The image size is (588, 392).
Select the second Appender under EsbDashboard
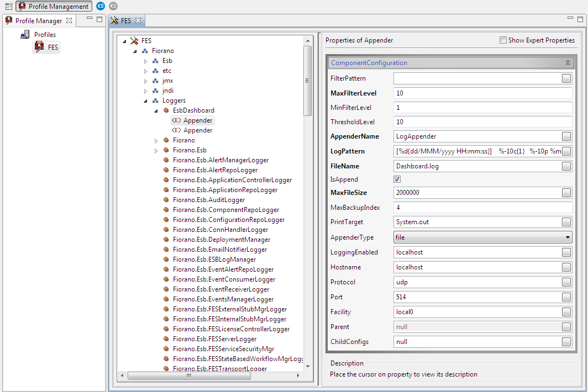[198, 130]
